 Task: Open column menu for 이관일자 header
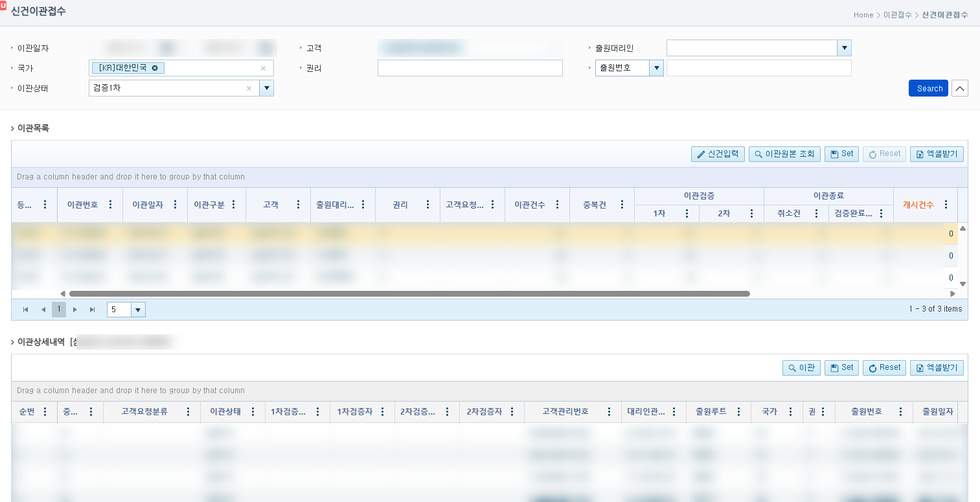[x=175, y=205]
